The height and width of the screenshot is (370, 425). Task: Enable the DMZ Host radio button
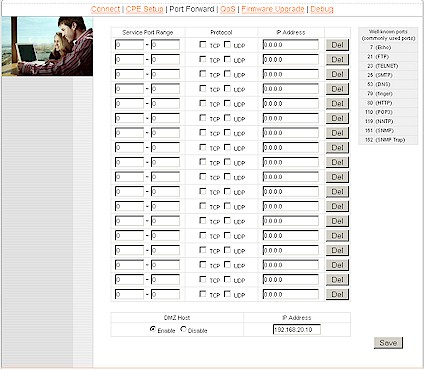click(153, 329)
